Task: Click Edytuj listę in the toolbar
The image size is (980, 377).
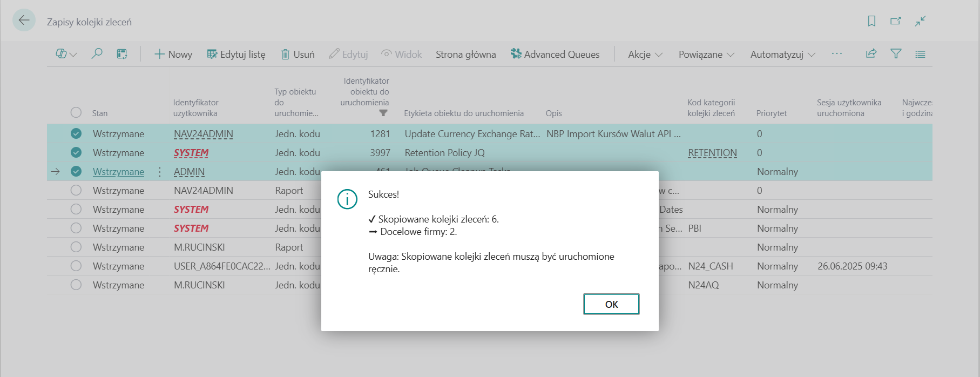Action: 236,55
